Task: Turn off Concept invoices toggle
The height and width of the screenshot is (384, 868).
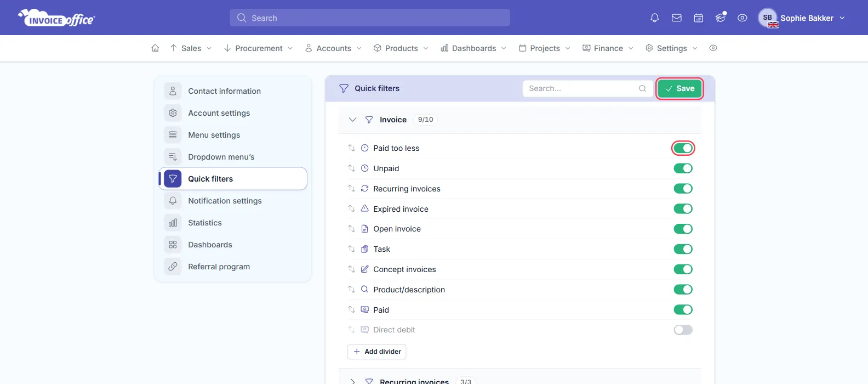Action: pyautogui.click(x=683, y=269)
